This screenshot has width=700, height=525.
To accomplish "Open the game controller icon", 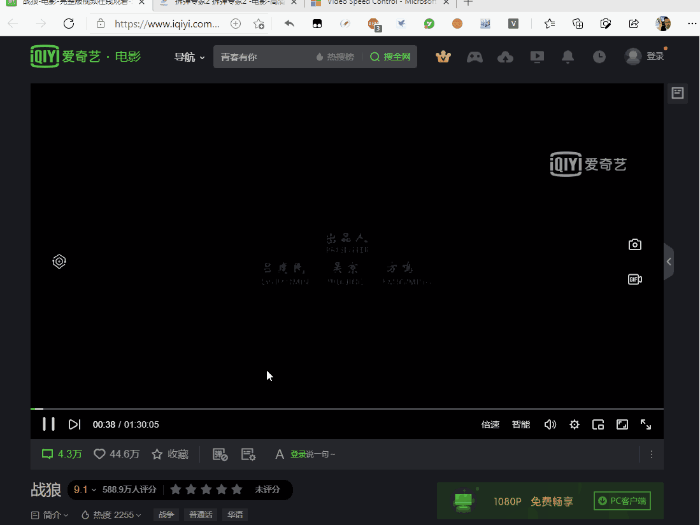I will point(475,57).
